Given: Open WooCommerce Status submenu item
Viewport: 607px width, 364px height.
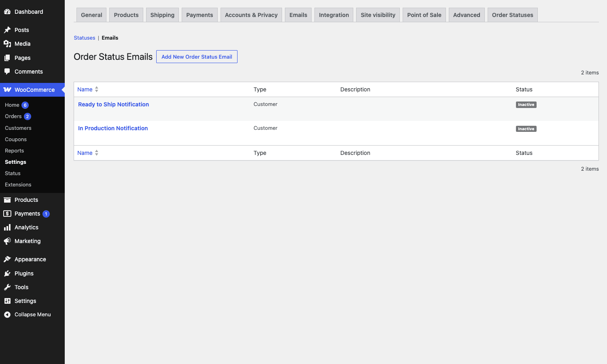Looking at the screenshot, I should tap(13, 173).
